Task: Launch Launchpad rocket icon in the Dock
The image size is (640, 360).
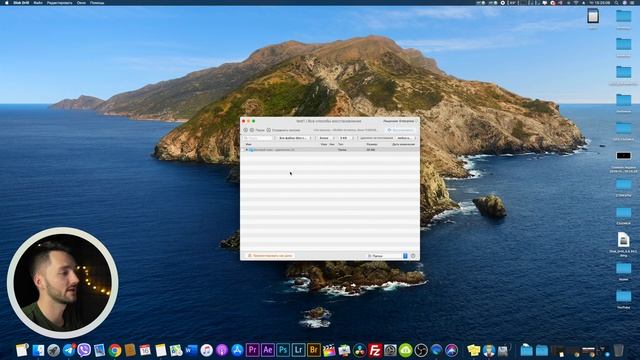Action: [53, 350]
